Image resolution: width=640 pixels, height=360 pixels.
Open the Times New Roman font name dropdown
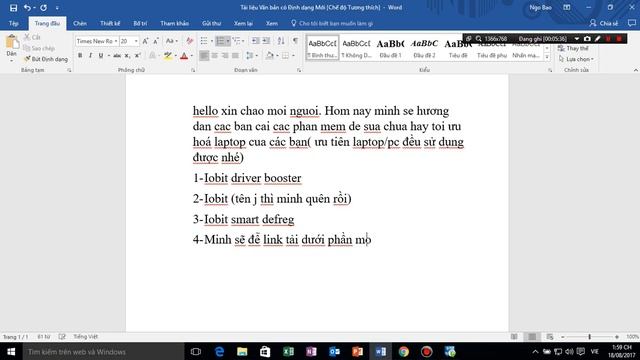[116, 41]
